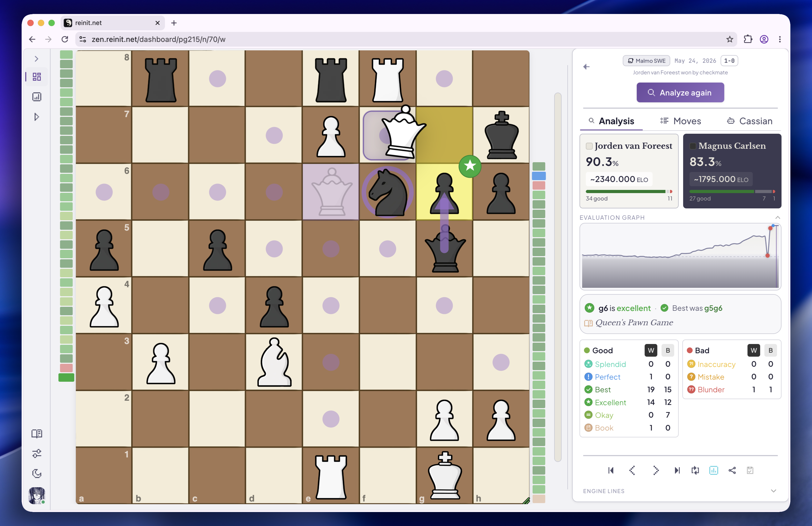Open the dashboard grid icon in sidebar

point(36,76)
